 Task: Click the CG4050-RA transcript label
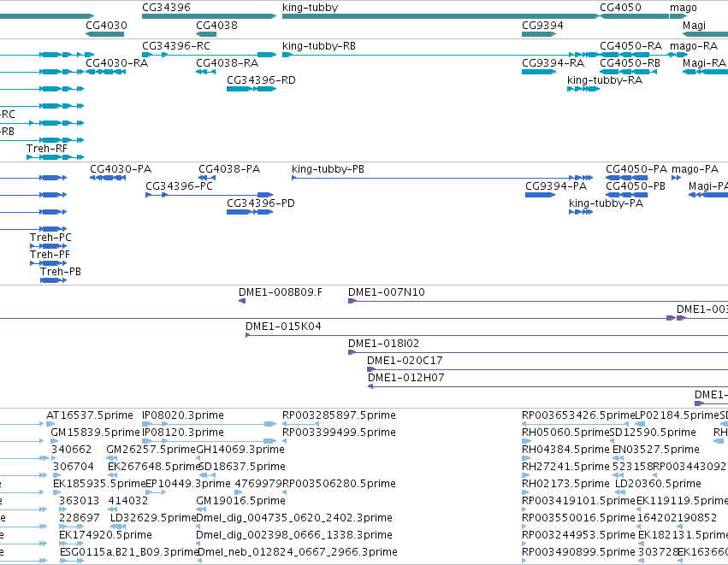[631, 46]
